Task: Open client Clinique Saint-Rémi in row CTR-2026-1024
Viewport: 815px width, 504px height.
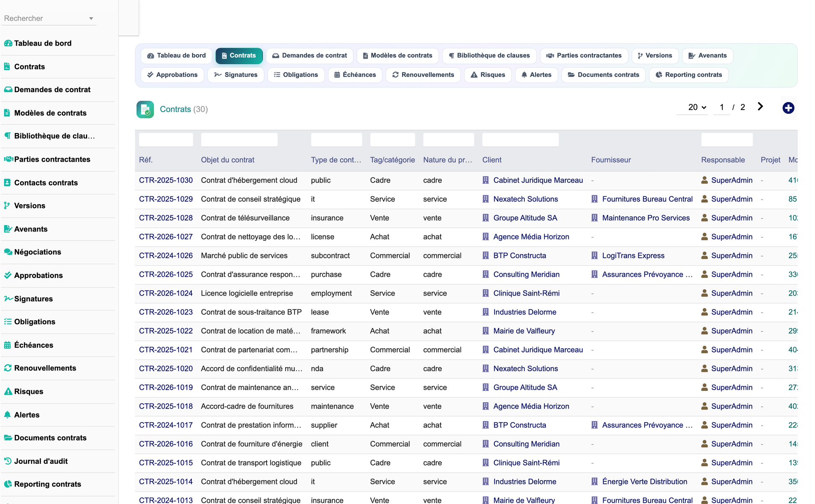Action: click(x=526, y=293)
